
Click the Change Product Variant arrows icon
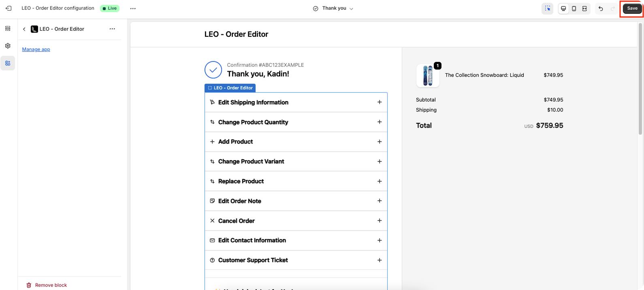[212, 161]
